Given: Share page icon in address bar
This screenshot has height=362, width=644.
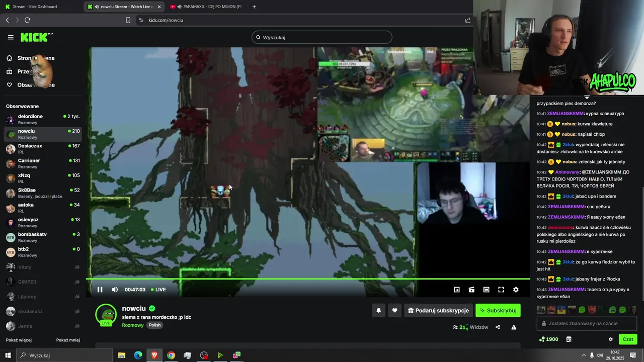Looking at the screenshot, I should pos(468,20).
